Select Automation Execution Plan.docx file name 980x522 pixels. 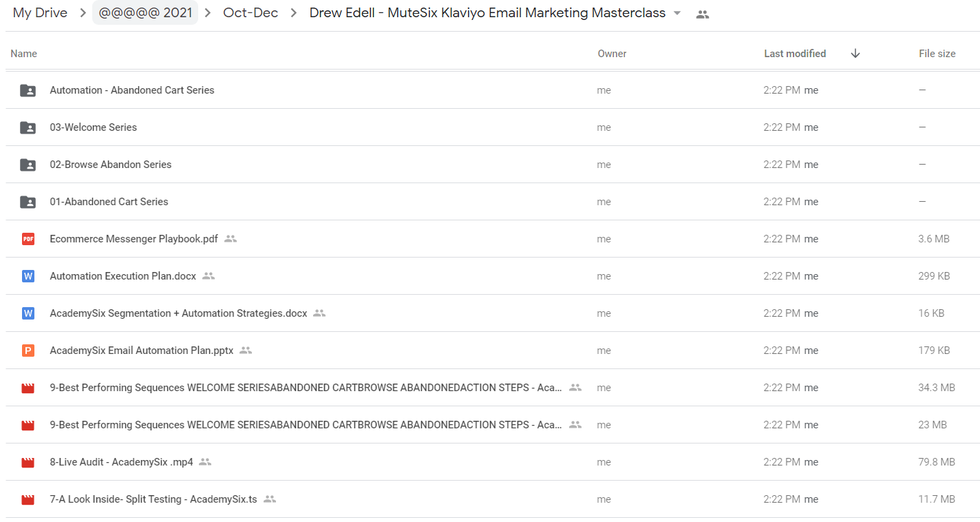pos(123,276)
